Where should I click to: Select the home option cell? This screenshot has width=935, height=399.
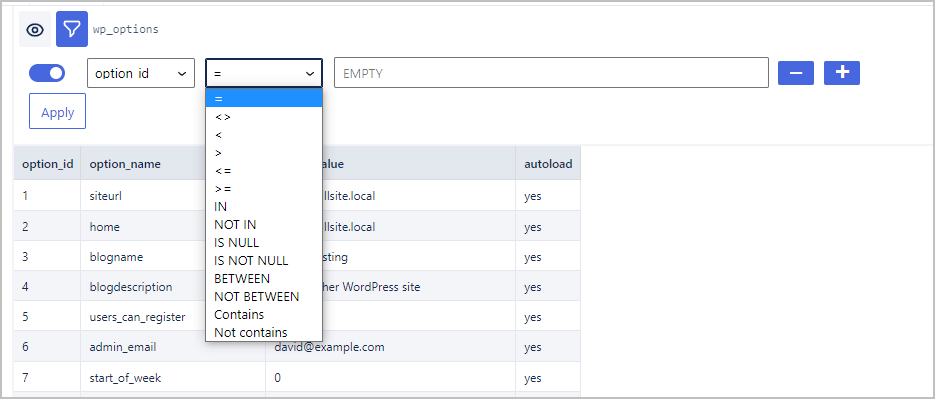point(143,227)
